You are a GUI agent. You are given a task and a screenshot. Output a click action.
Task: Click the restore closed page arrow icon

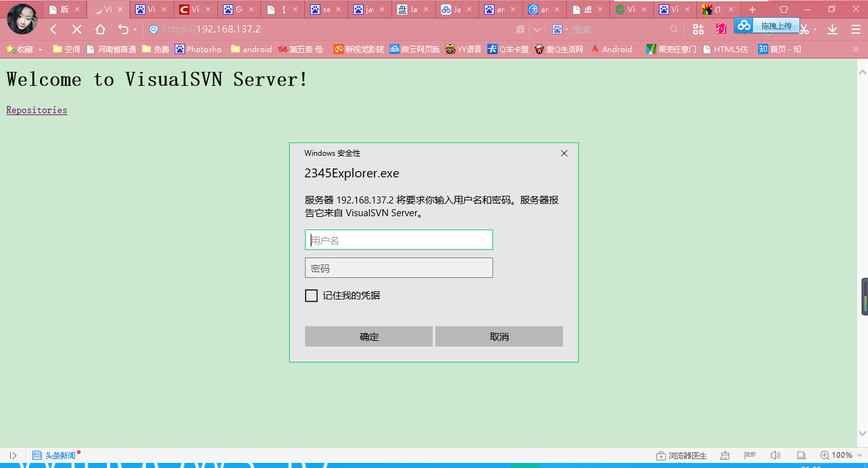tap(123, 29)
